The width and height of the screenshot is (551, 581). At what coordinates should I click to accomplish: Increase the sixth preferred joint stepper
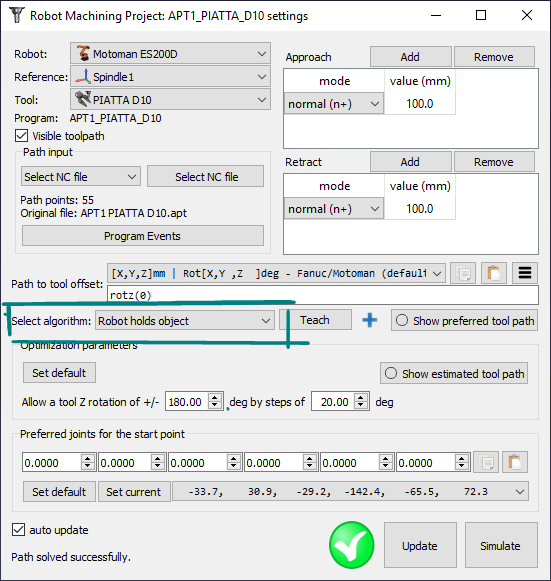pyautogui.click(x=462, y=458)
